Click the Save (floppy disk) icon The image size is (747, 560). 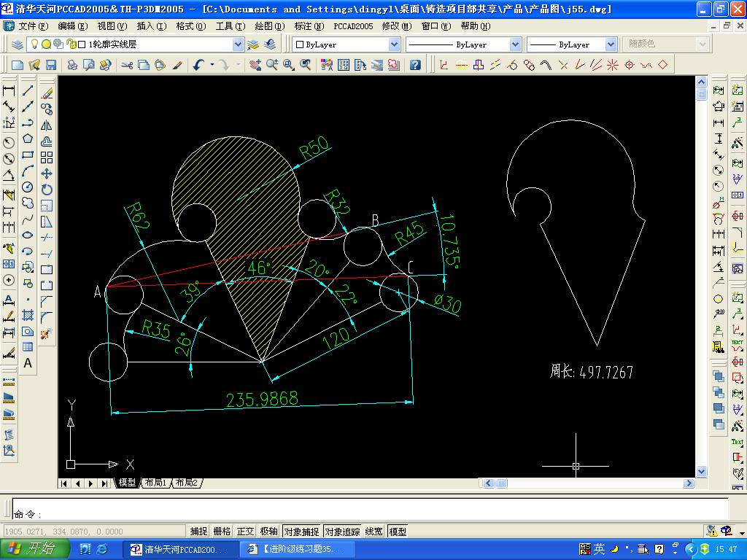tap(51, 65)
